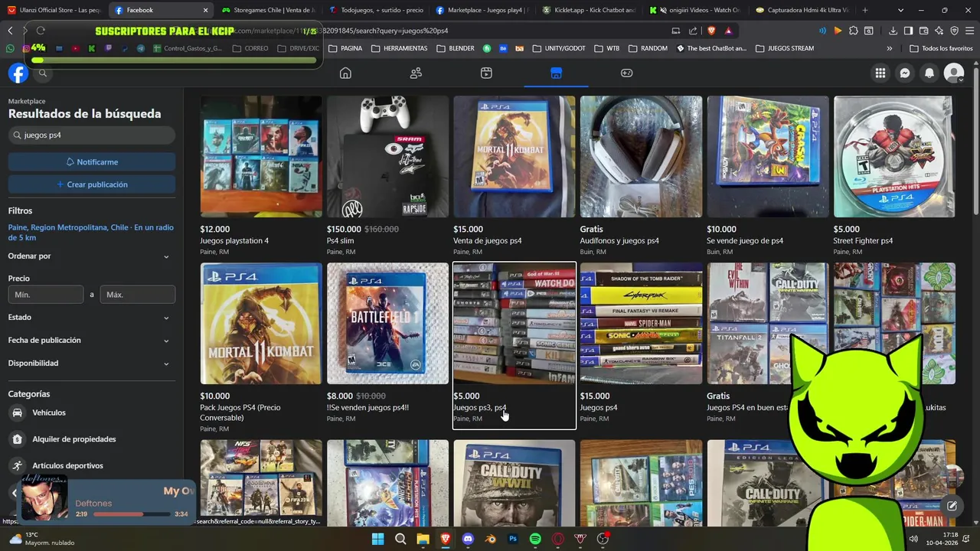Open the Se vende juego de ps4 listing

point(768,176)
